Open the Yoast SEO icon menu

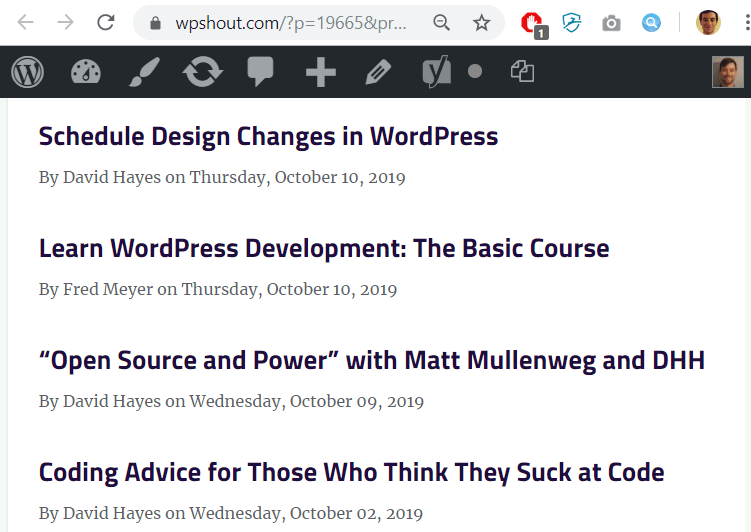437,72
